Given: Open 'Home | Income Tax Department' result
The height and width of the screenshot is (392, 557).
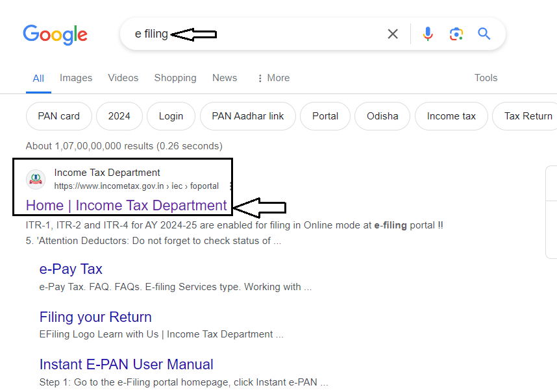Looking at the screenshot, I should [126, 206].
